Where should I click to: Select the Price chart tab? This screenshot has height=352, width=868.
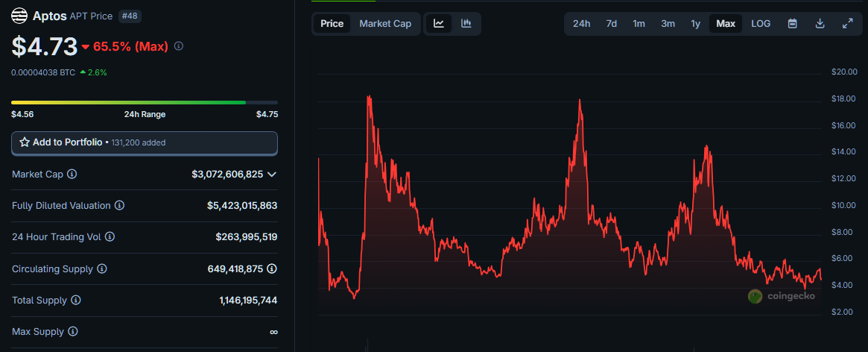point(332,24)
